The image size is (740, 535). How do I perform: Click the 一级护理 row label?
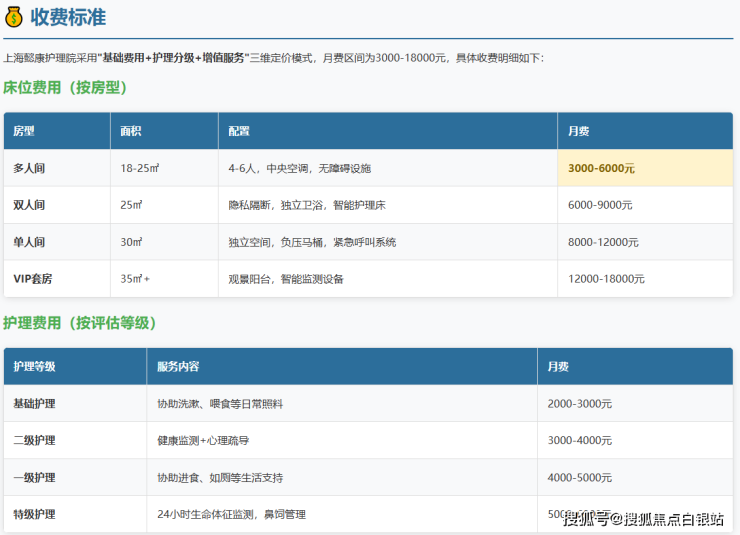[34, 478]
